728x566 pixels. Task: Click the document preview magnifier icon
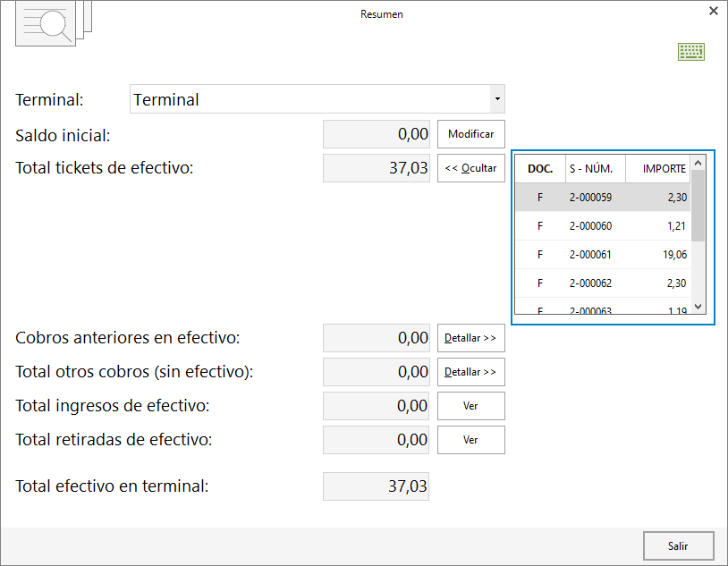click(54, 22)
